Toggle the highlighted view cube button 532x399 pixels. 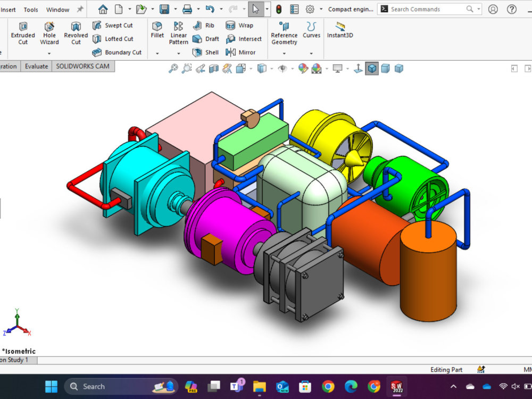pyautogui.click(x=372, y=68)
